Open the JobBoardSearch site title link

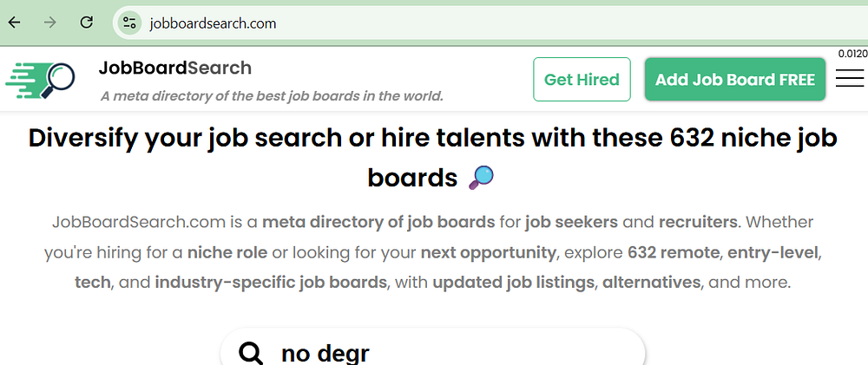tap(174, 68)
